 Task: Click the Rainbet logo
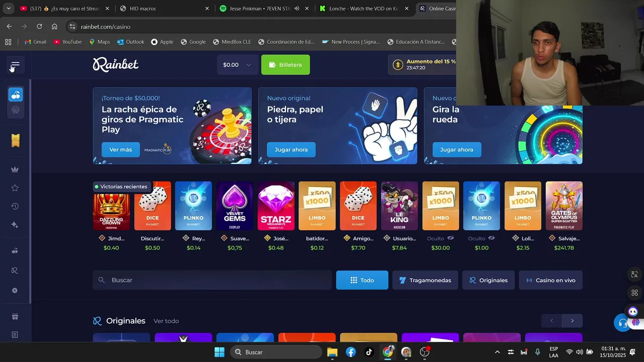[115, 64]
